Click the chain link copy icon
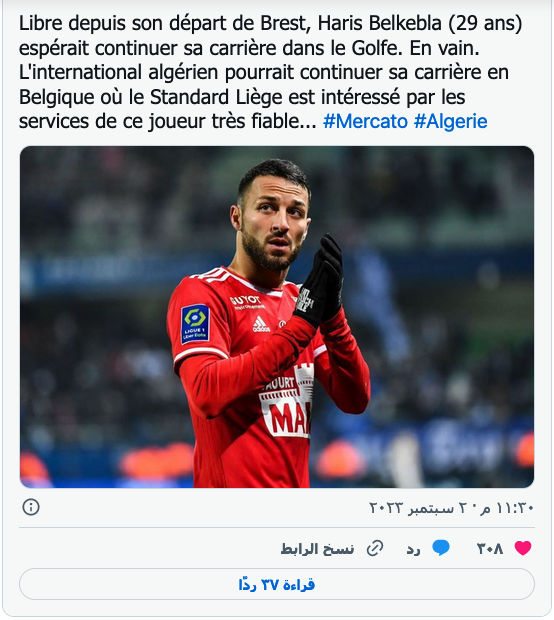 (x=375, y=548)
